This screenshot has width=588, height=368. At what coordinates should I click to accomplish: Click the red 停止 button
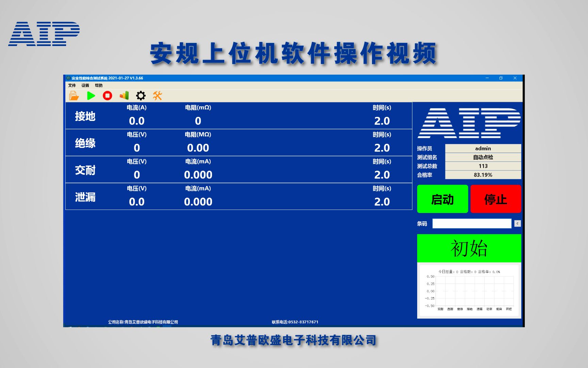(x=495, y=199)
